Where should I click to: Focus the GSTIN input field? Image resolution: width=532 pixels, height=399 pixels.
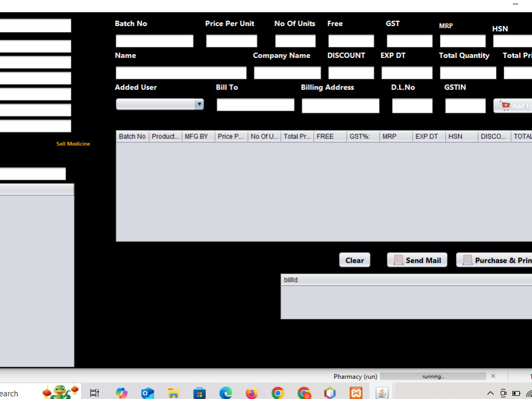tap(465, 106)
